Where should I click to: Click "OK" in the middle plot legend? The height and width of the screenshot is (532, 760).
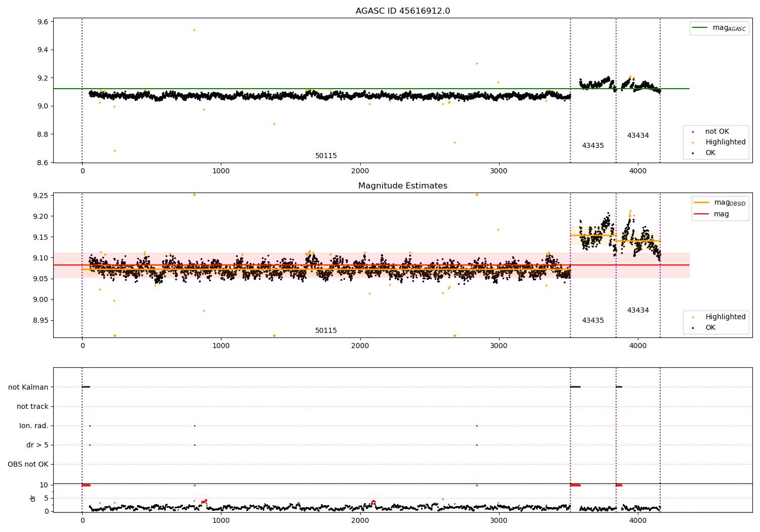tap(710, 328)
